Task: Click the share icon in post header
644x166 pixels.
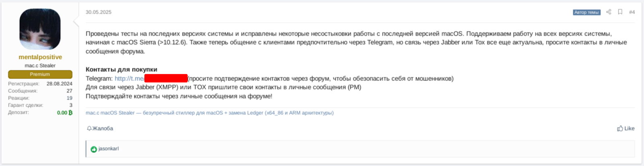Action: coord(609,12)
